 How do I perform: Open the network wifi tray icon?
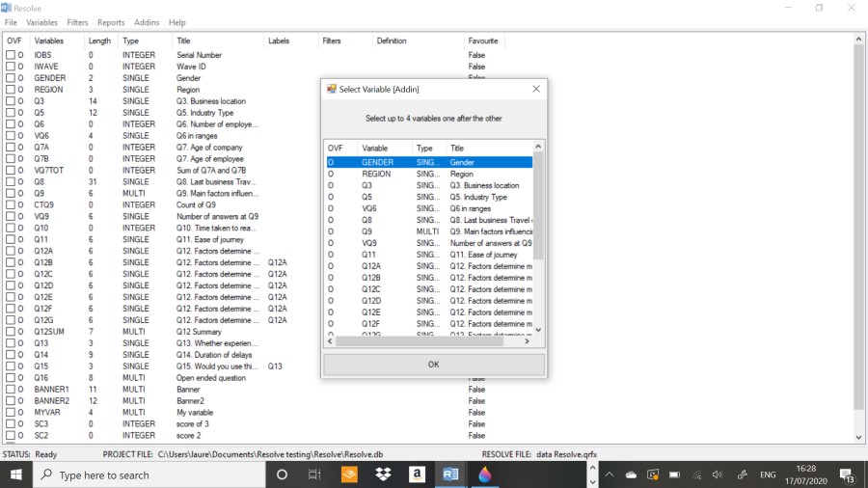pos(696,474)
